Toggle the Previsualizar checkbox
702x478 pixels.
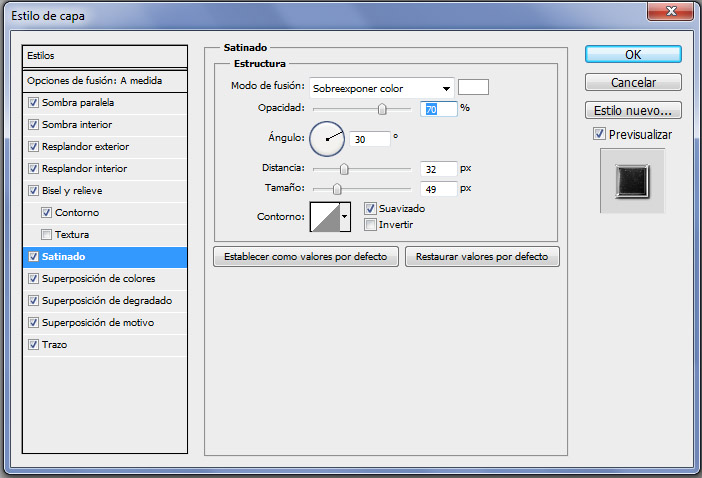599,133
